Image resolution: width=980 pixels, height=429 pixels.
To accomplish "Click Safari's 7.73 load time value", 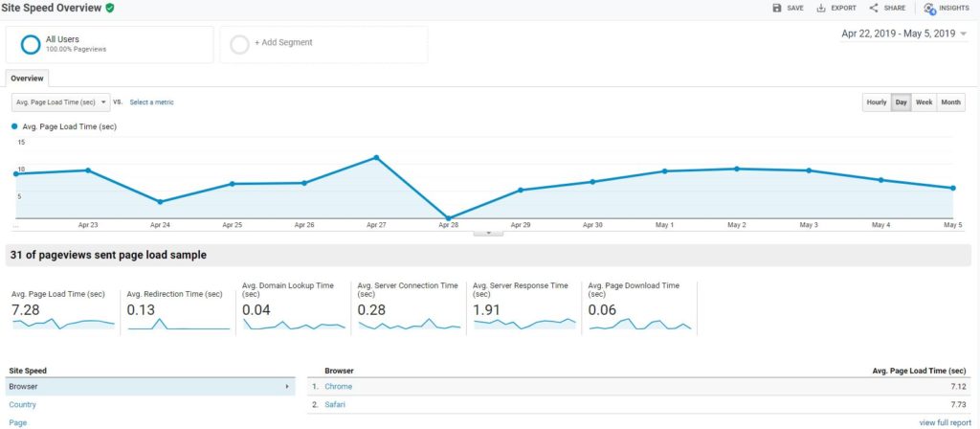I will tap(959, 405).
